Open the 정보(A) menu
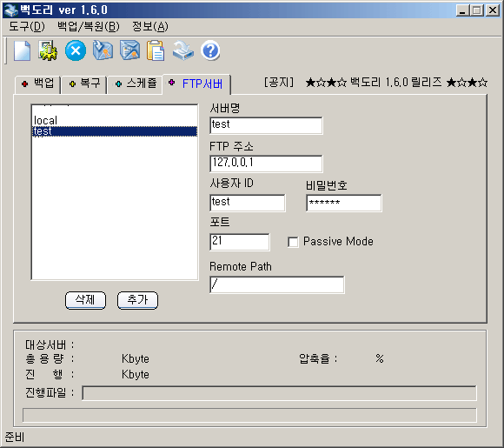 (150, 26)
